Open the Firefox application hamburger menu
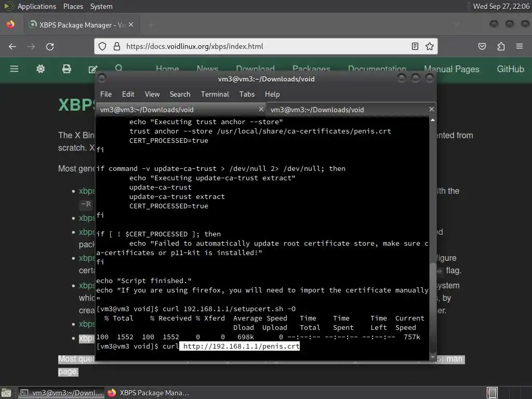This screenshot has width=532, height=399. [x=520, y=46]
